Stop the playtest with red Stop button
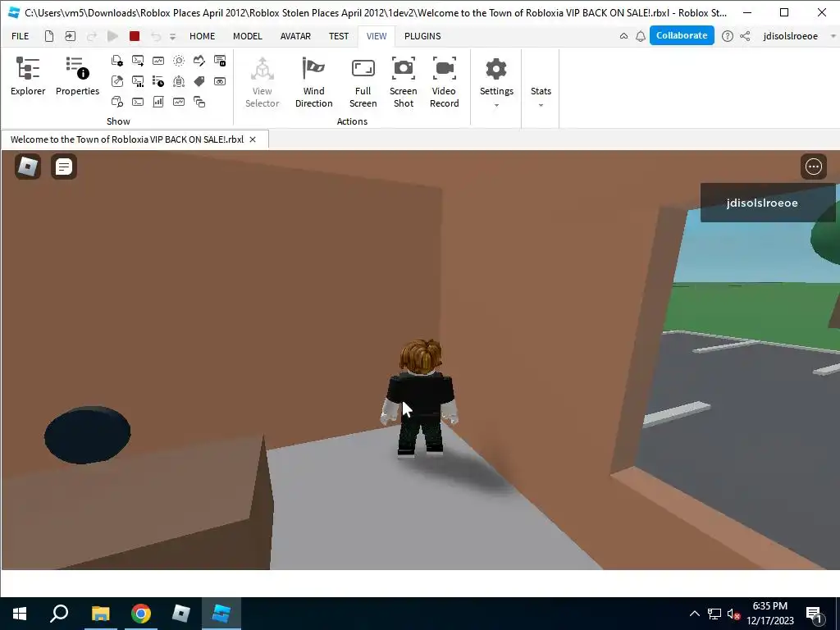The height and width of the screenshot is (630, 840). click(x=135, y=36)
